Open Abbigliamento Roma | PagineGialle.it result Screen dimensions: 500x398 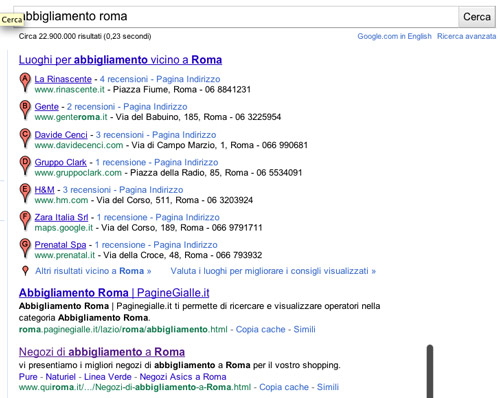tap(114, 293)
